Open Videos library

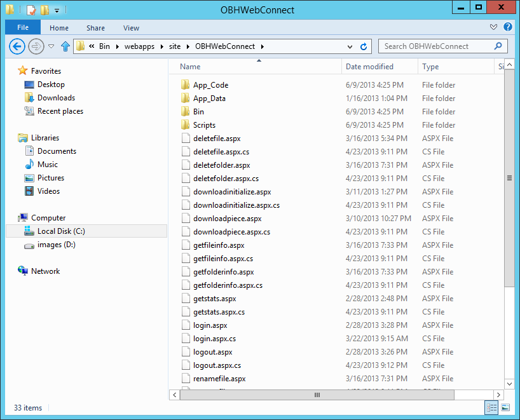click(x=48, y=191)
